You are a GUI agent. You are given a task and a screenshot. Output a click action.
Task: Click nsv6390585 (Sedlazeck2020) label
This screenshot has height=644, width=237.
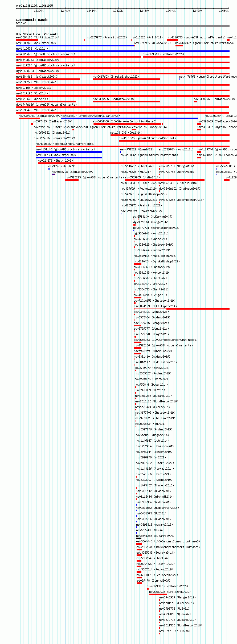[113, 99]
